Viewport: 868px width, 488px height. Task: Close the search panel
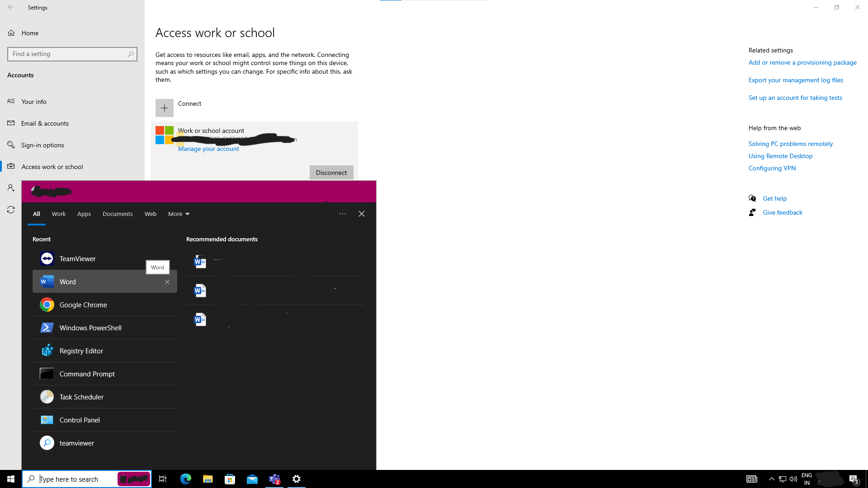point(362,214)
